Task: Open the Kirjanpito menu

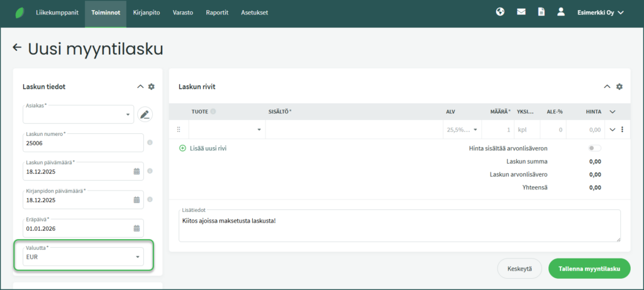Action: point(146,13)
